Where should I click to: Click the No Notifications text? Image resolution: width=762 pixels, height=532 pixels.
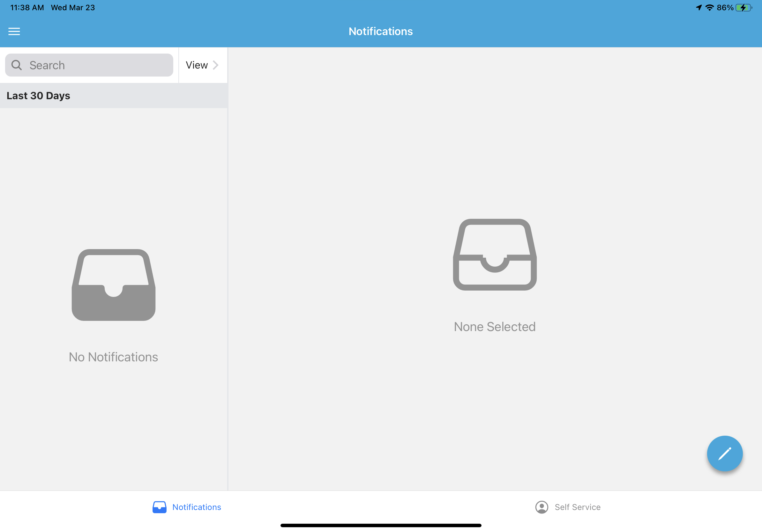[x=114, y=357]
